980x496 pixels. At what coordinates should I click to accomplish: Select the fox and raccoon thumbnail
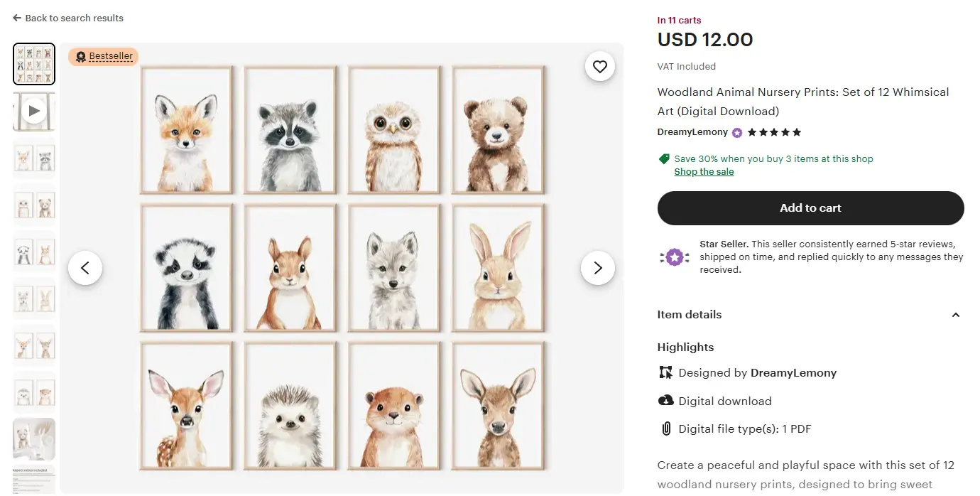click(34, 158)
